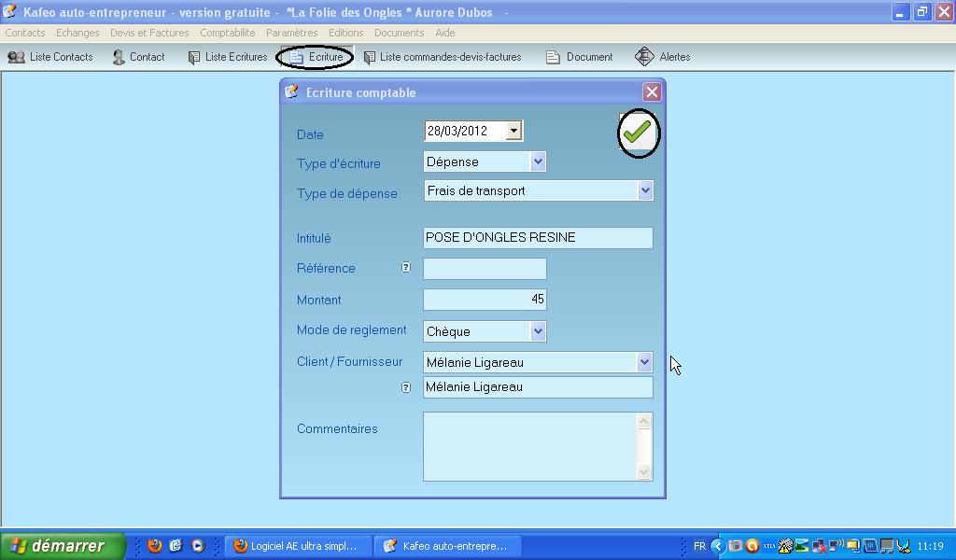
Task: Open the Comptabilité menu
Action: [x=227, y=33]
